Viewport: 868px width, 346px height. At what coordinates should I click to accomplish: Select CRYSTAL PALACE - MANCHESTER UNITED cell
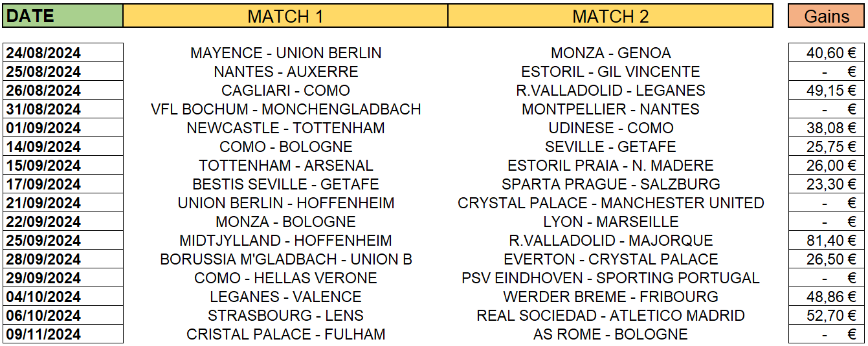tap(610, 203)
